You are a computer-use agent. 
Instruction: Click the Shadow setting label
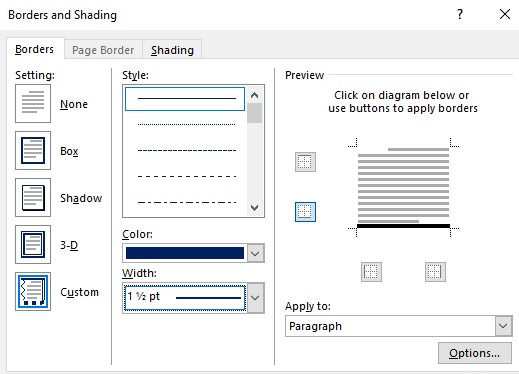tap(81, 198)
